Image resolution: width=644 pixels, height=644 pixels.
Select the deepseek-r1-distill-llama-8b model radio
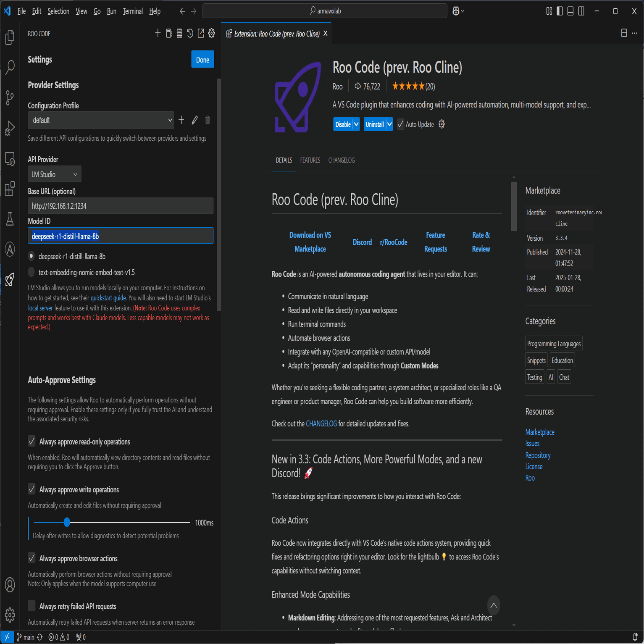(x=32, y=256)
